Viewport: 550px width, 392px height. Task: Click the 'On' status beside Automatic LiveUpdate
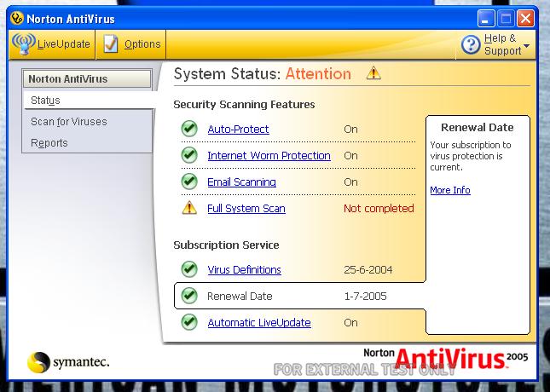pos(350,323)
